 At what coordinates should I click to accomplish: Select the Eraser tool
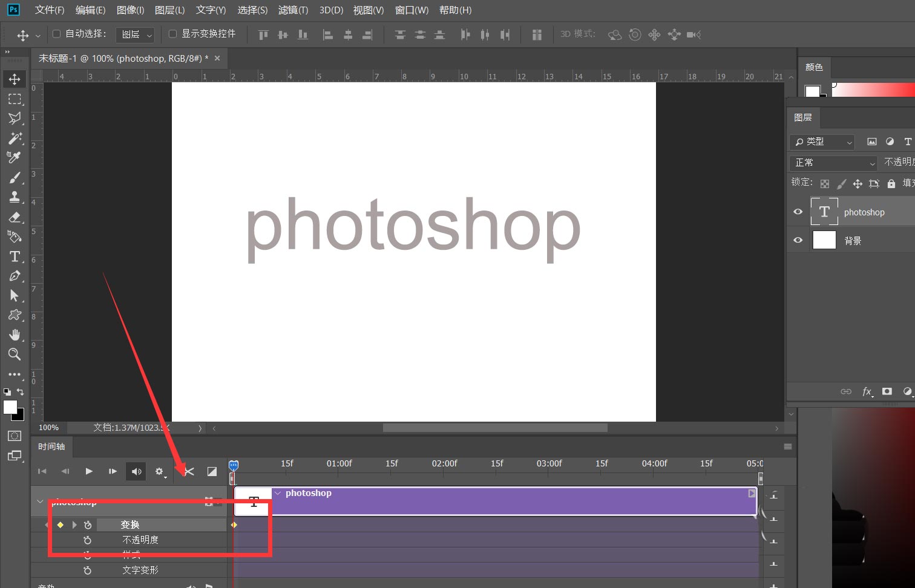tap(15, 217)
